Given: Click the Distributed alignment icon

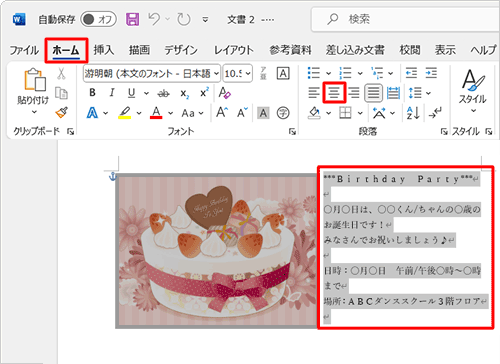Looking at the screenshot, I should pos(393,93).
